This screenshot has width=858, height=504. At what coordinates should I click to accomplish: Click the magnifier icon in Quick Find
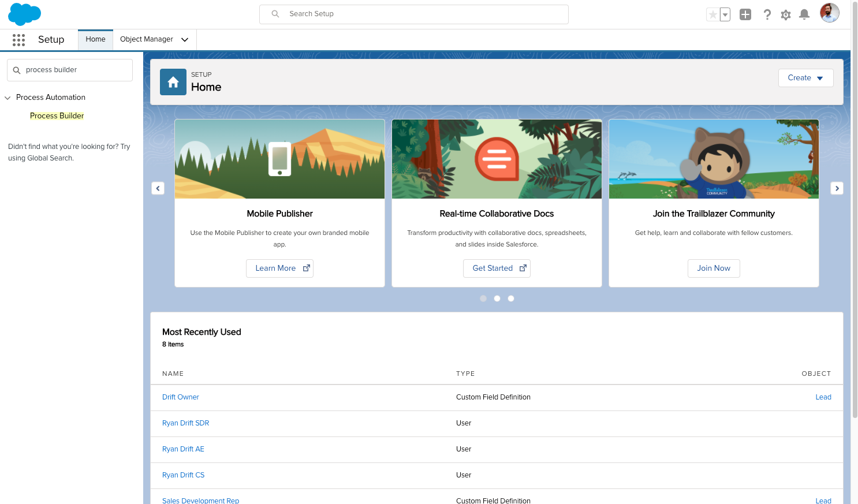pos(17,70)
